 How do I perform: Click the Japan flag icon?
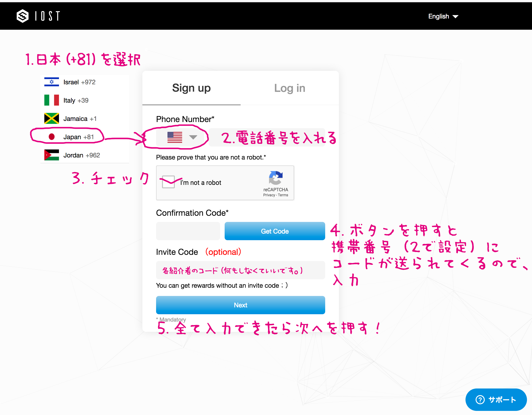(x=51, y=137)
